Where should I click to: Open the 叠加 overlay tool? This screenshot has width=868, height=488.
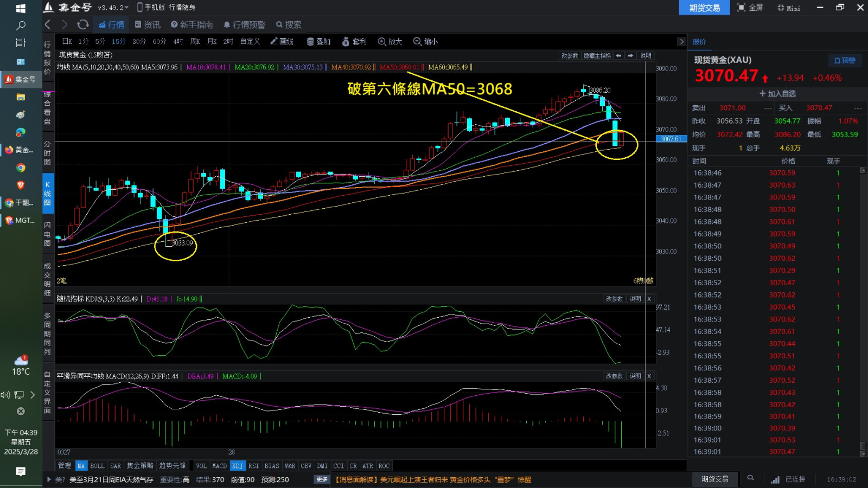[x=318, y=41]
